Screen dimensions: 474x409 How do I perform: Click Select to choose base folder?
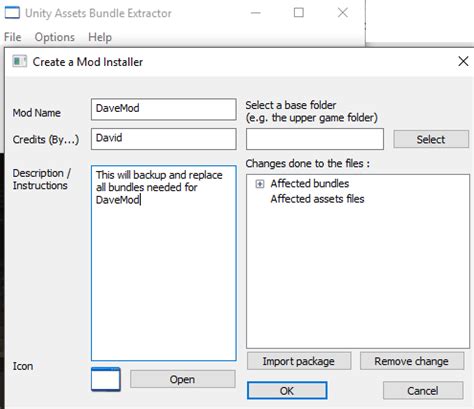(431, 139)
